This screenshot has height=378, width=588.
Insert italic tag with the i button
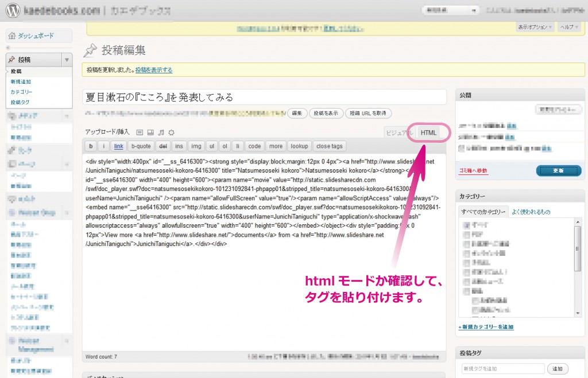pyautogui.click(x=103, y=146)
